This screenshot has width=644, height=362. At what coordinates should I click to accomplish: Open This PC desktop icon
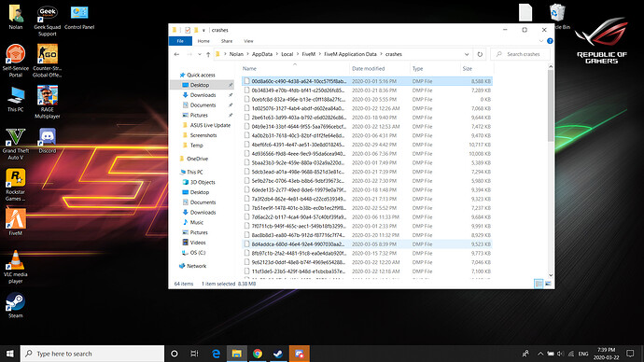tap(16, 99)
